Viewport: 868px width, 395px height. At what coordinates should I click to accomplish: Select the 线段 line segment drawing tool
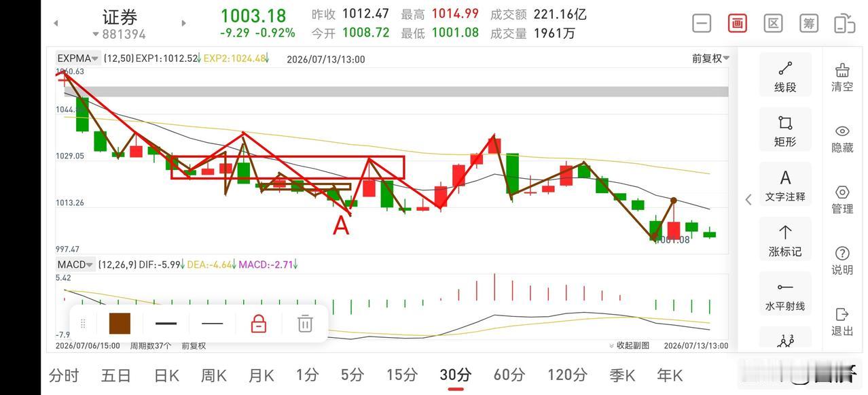click(785, 75)
